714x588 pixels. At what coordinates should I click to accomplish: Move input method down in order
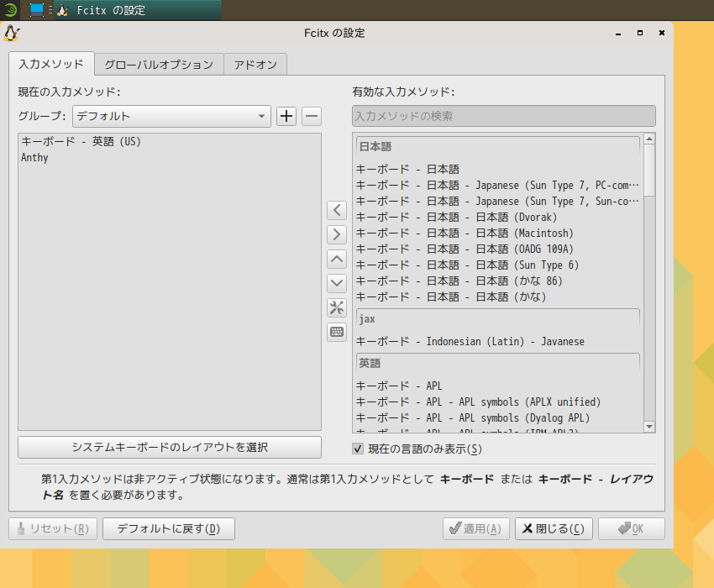[x=337, y=283]
